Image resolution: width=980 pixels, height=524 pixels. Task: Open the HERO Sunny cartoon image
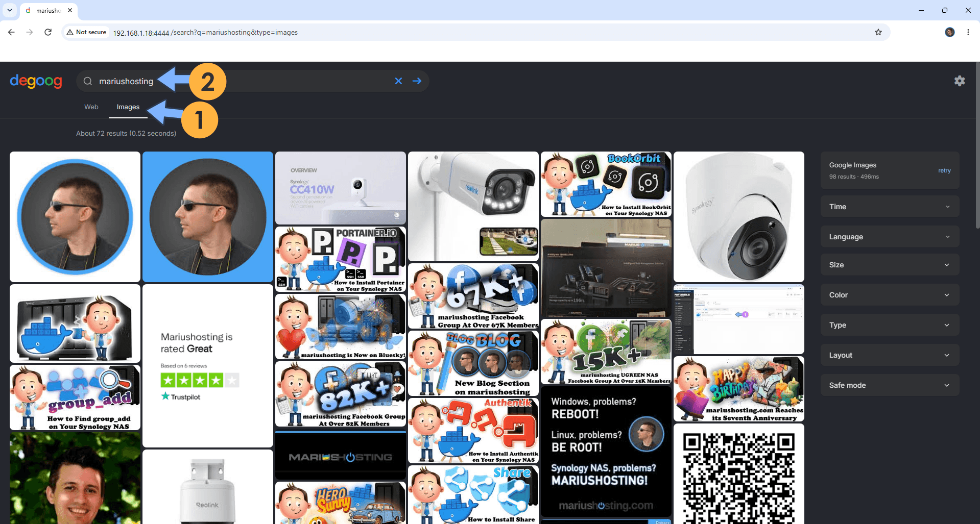pyautogui.click(x=341, y=503)
